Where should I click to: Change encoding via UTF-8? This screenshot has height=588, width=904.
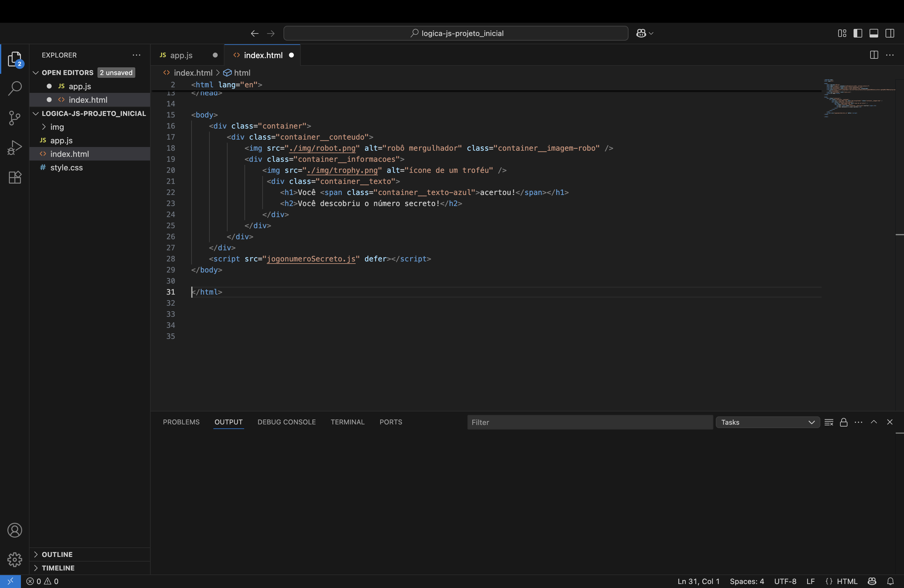[x=785, y=581]
